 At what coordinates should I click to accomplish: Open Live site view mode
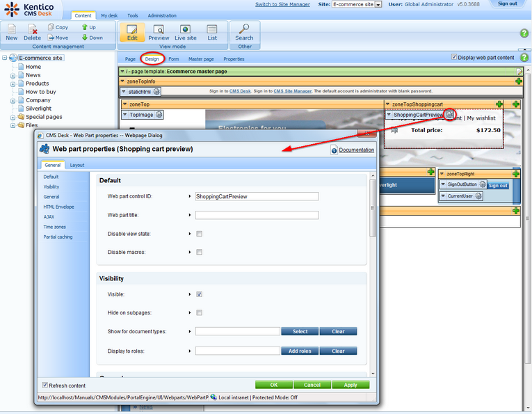185,33
